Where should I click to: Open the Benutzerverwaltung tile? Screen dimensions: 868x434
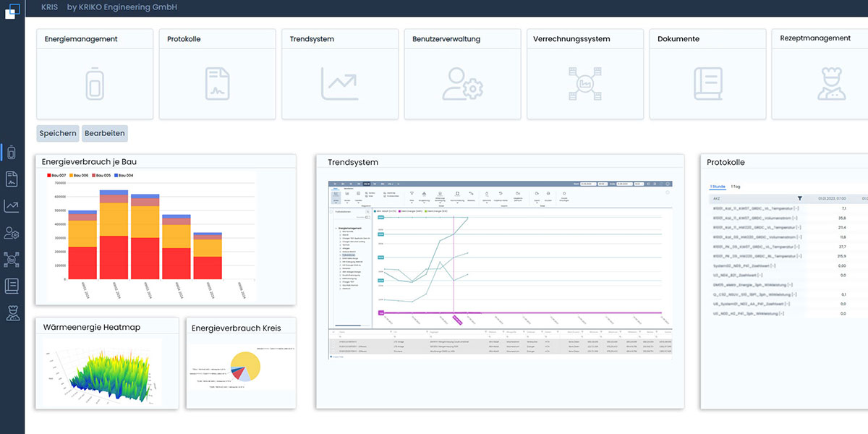462,75
